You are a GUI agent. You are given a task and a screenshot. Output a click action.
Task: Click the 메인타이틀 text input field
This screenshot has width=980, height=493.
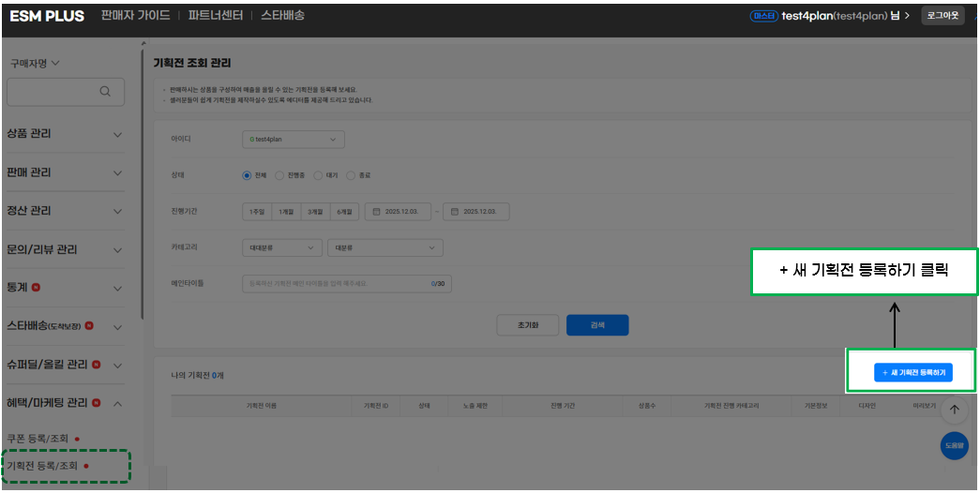tap(346, 284)
